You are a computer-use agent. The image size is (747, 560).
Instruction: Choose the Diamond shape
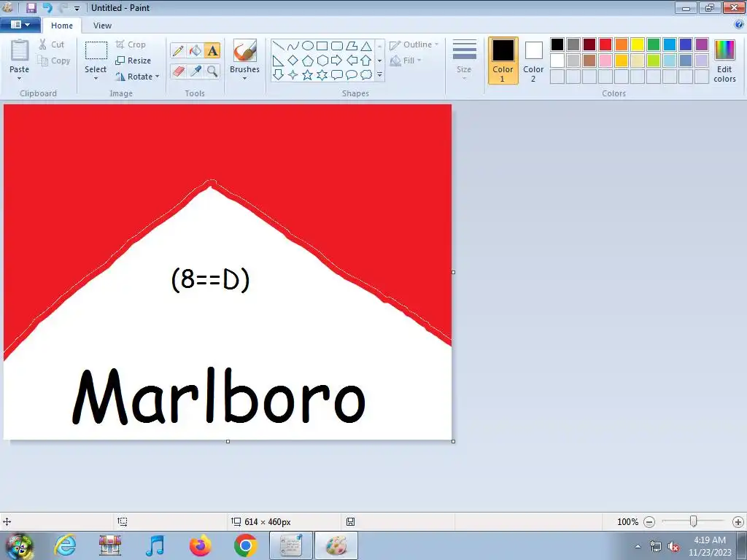[x=293, y=61]
